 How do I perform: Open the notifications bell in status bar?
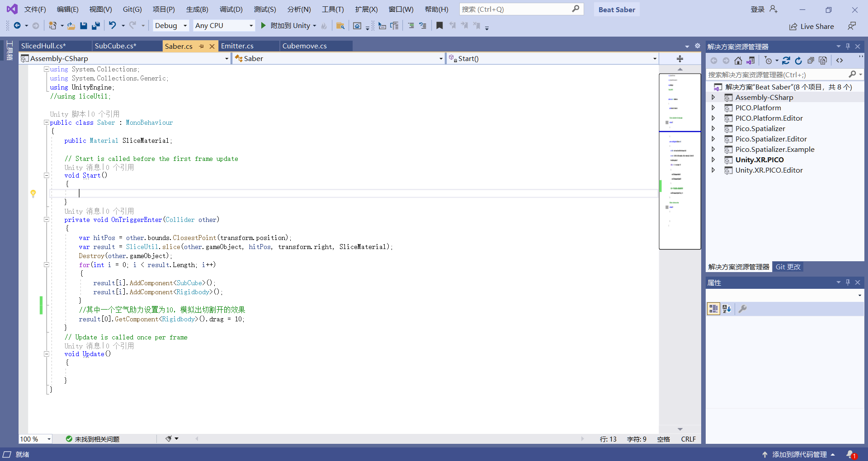click(x=851, y=454)
